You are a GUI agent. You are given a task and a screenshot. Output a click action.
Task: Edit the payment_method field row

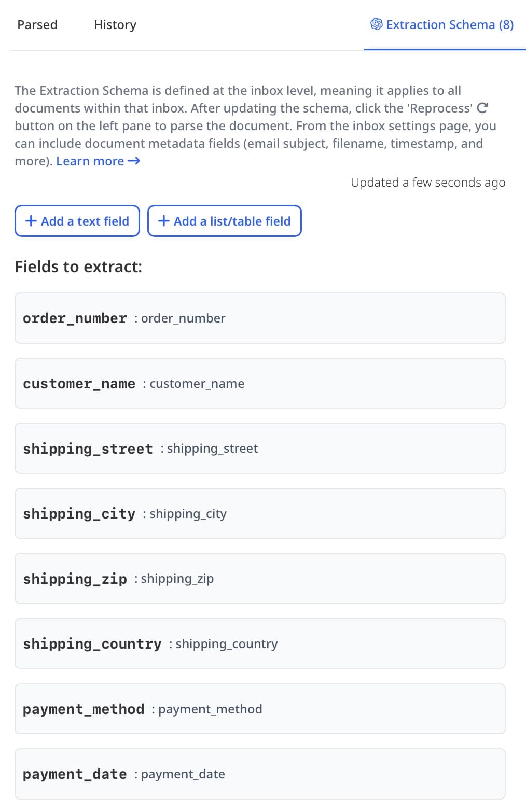(x=260, y=709)
